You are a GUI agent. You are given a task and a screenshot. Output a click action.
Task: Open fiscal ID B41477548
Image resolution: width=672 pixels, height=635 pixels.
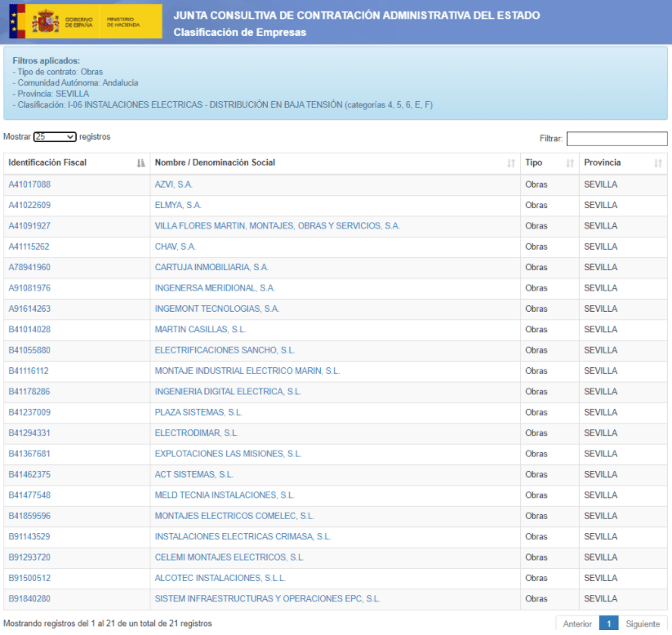point(29,495)
